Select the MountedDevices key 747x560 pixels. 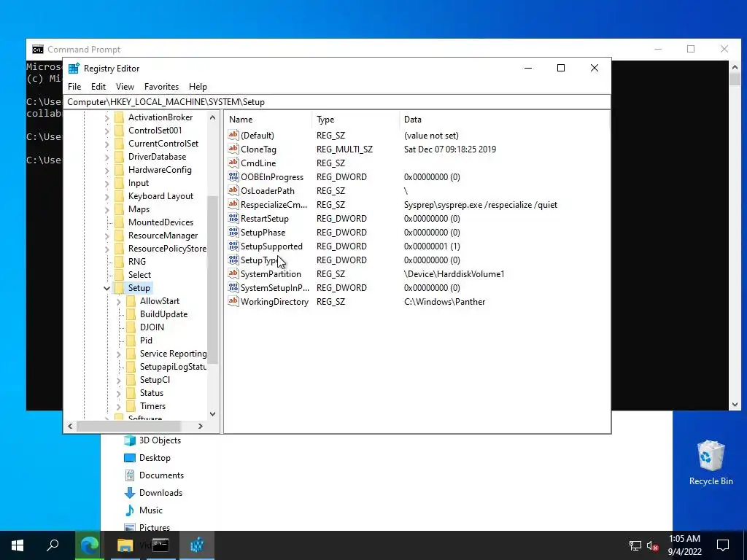(x=160, y=222)
